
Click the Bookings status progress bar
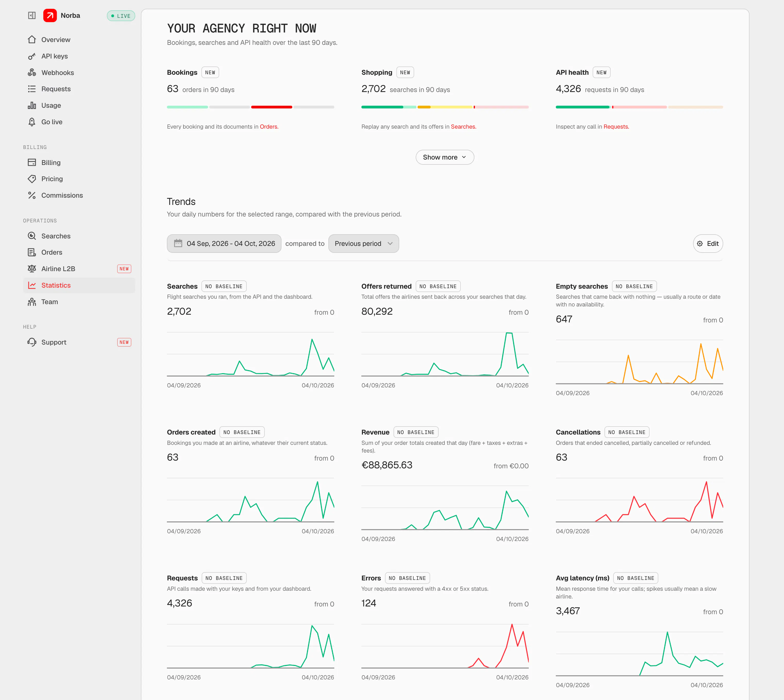tap(251, 107)
